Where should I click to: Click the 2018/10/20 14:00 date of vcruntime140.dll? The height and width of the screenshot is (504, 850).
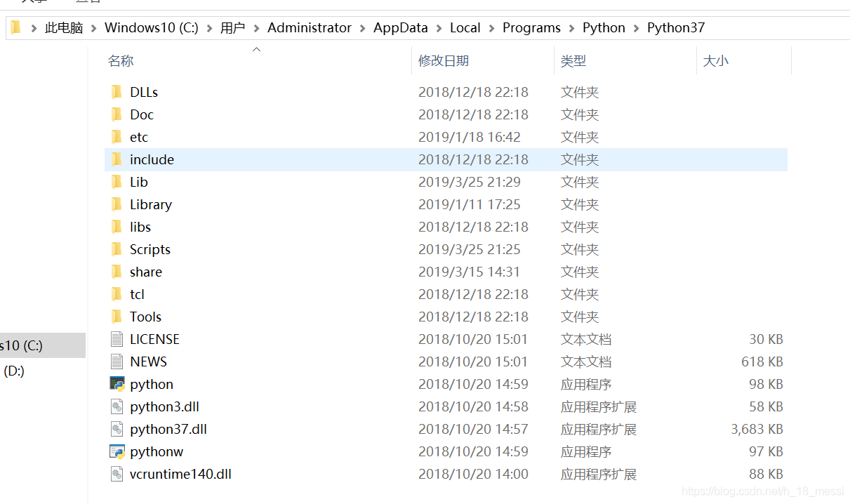pos(474,474)
